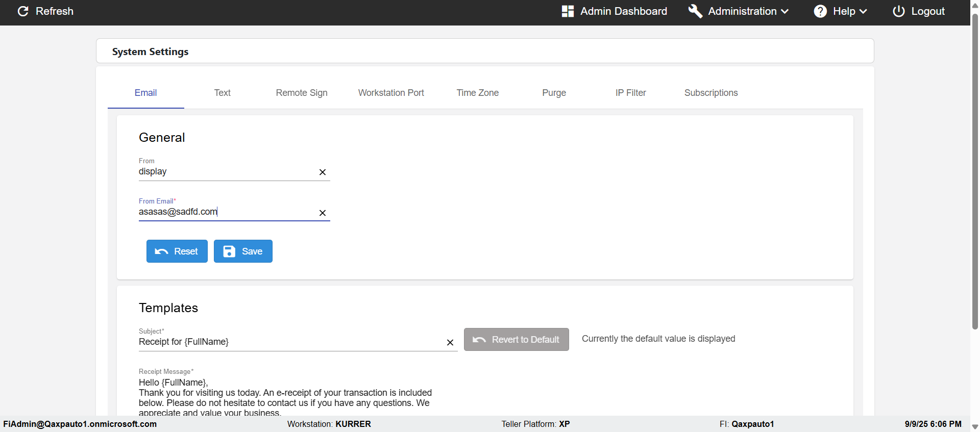Switch to the IP Filter tab
Viewport: 980px width, 432px height.
click(630, 93)
